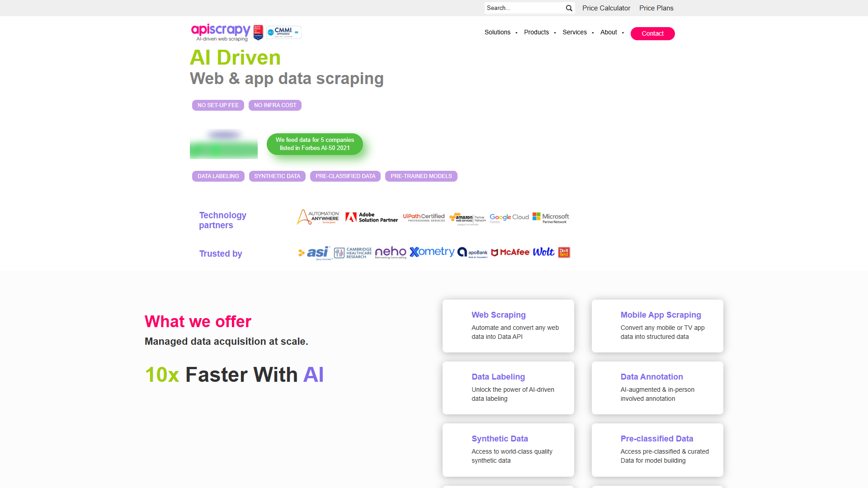Click the Google Cloud partner logo

pyautogui.click(x=509, y=218)
